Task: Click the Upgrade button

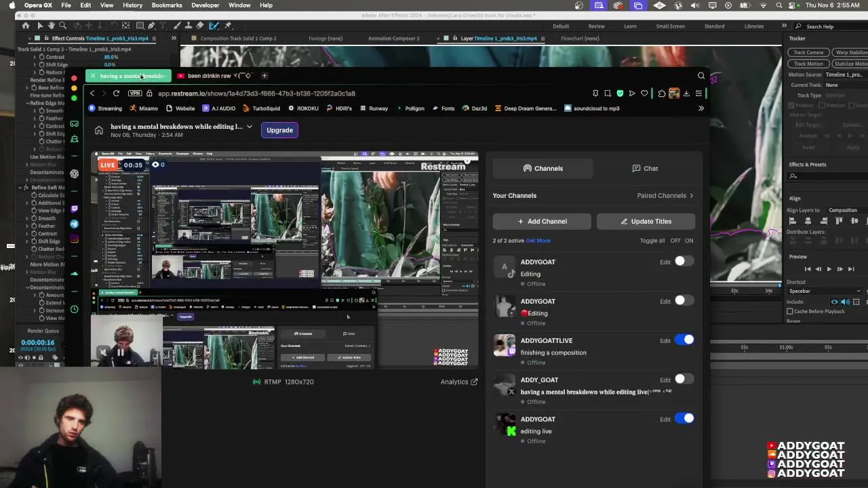Action: point(279,130)
